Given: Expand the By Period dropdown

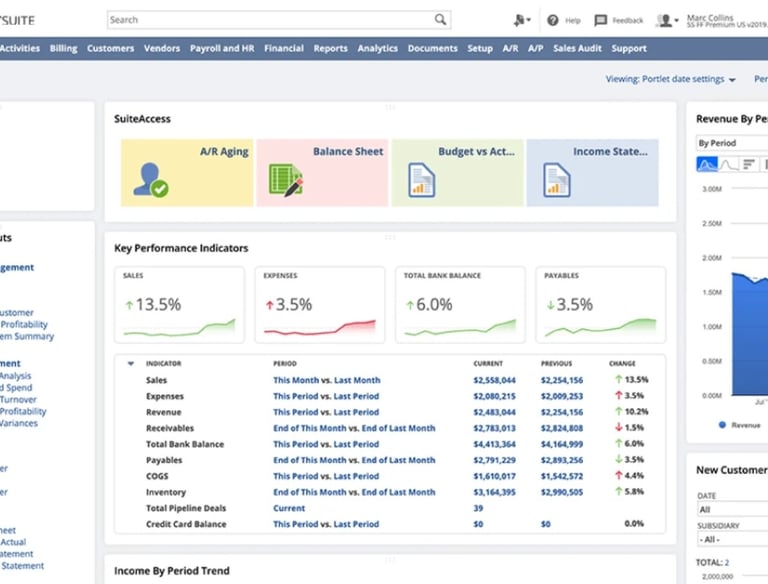Looking at the screenshot, I should pos(731,143).
